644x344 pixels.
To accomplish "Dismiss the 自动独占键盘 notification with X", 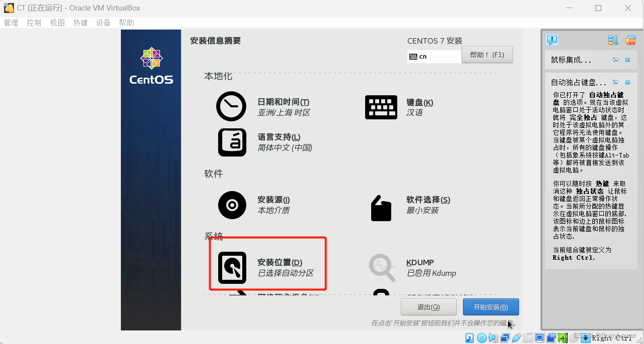I will [x=627, y=82].
